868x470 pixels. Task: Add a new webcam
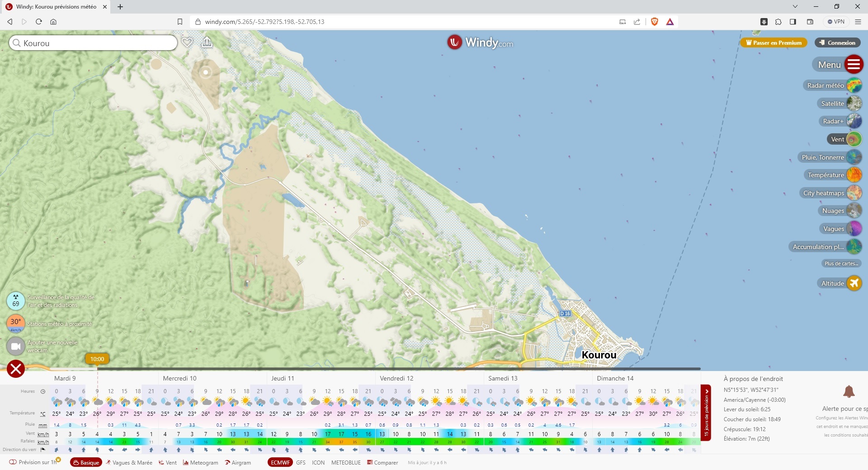(x=16, y=346)
